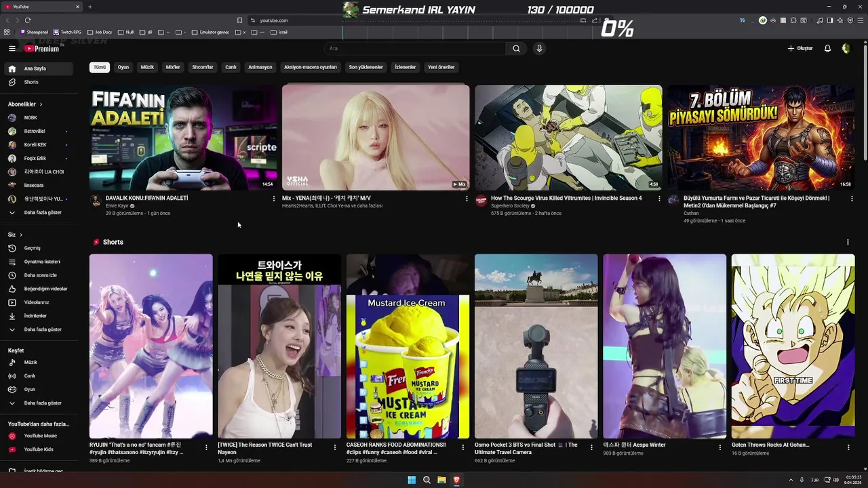Open YouTube Kids link in sidebar
The height and width of the screenshot is (488, 868).
(x=39, y=449)
